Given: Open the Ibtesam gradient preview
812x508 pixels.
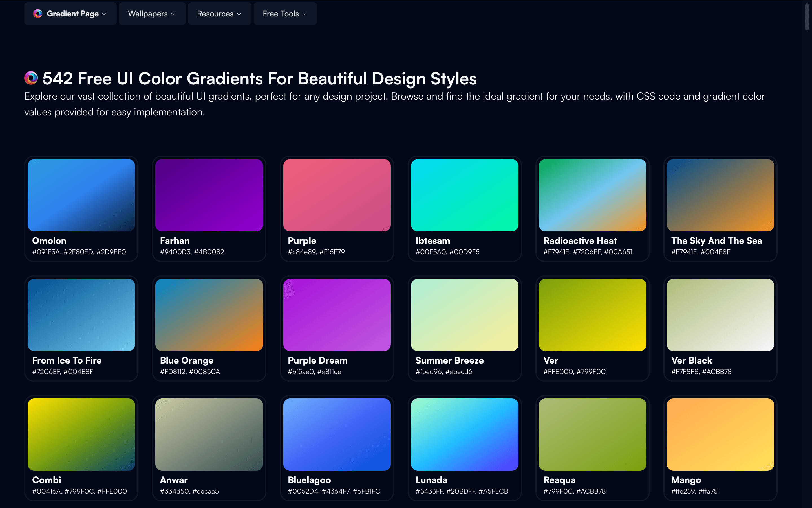Looking at the screenshot, I should [x=465, y=195].
